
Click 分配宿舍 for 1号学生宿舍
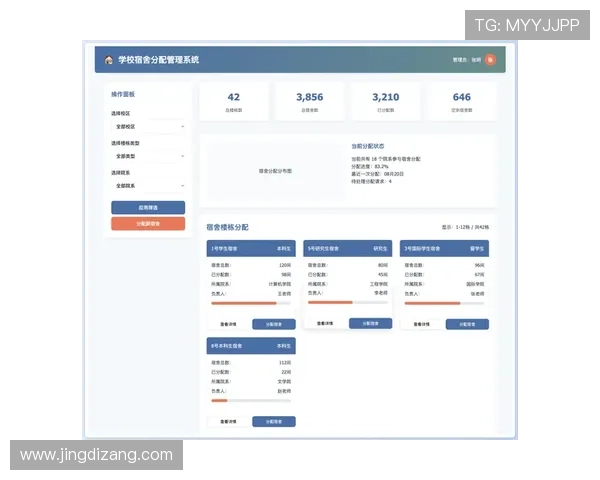click(x=273, y=324)
